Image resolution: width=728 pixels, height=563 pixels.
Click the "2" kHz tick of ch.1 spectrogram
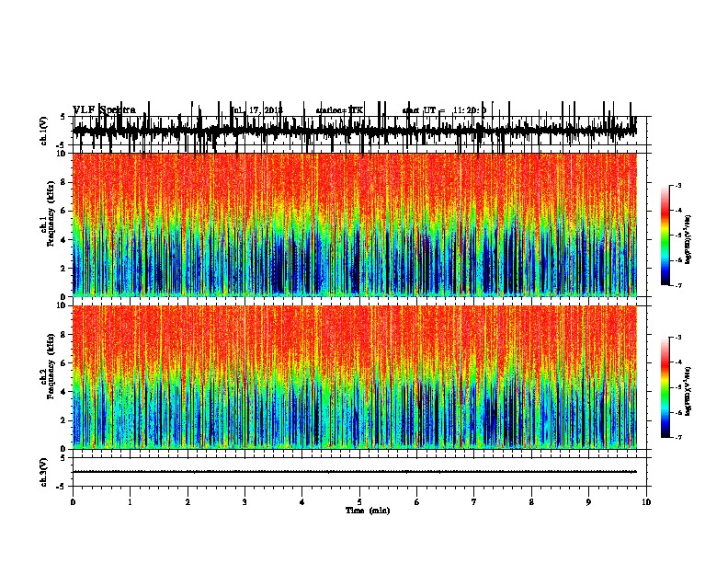pyautogui.click(x=64, y=268)
